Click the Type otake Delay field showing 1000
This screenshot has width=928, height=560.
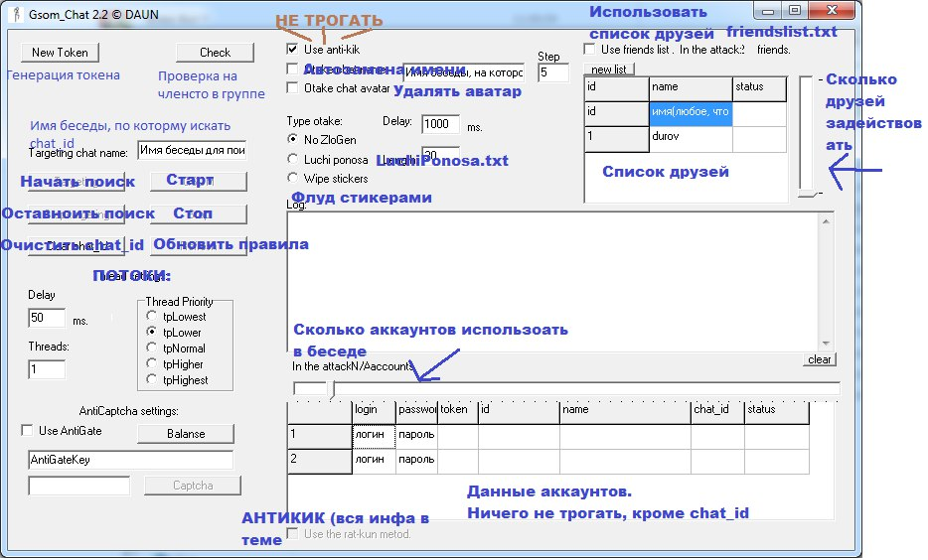tap(440, 124)
